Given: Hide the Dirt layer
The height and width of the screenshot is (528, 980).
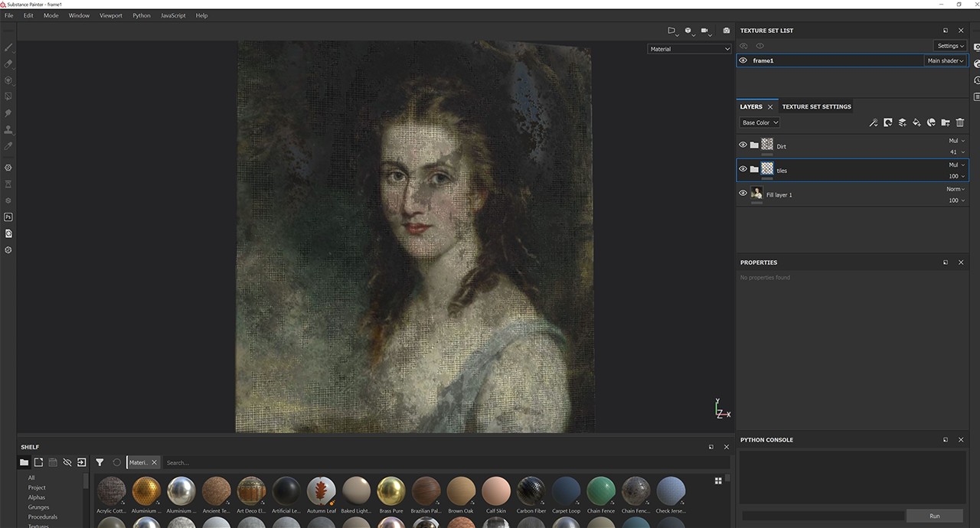Looking at the screenshot, I should tap(743, 144).
